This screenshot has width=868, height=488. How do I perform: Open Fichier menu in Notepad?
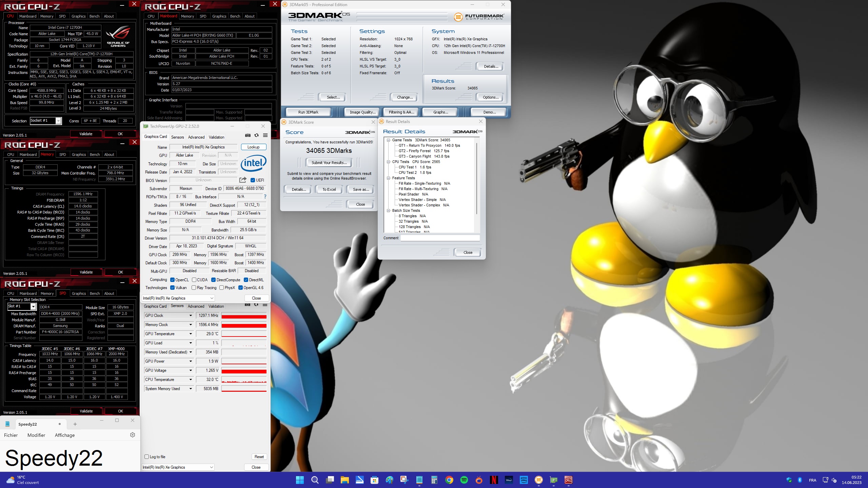tap(11, 435)
